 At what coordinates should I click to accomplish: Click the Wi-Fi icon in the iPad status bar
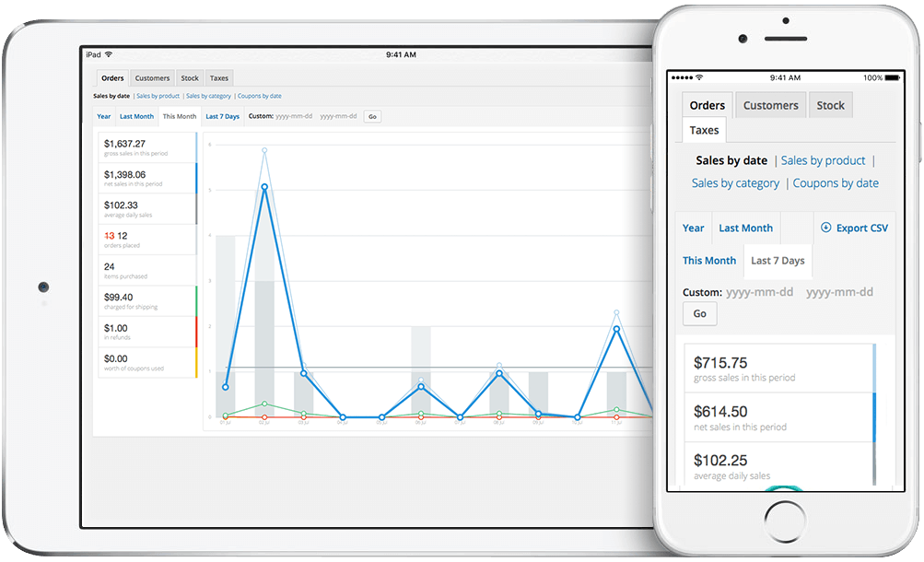click(x=108, y=54)
